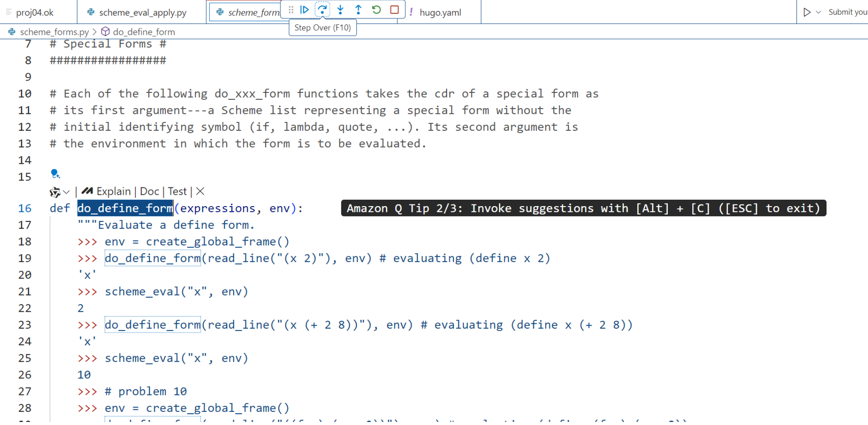This screenshot has height=425, width=868.
Task: Click Doc in the code lens
Action: 149,191
